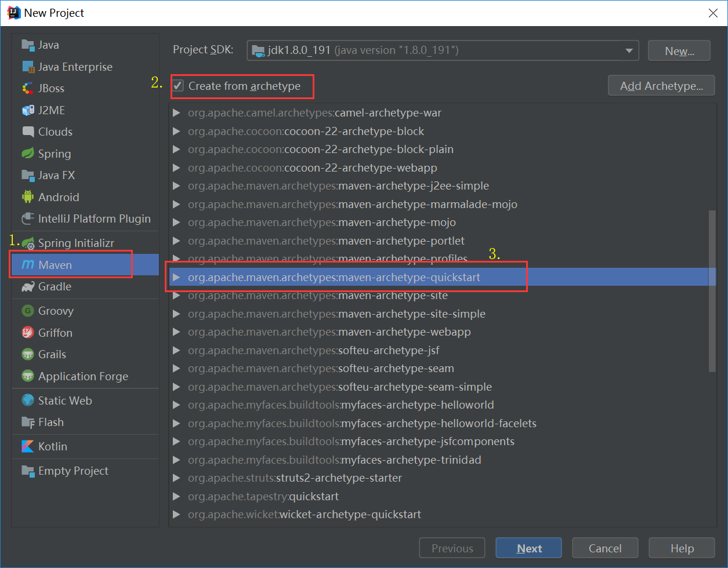Click the Maven 'm' icon
The width and height of the screenshot is (728, 568).
pyautogui.click(x=28, y=265)
